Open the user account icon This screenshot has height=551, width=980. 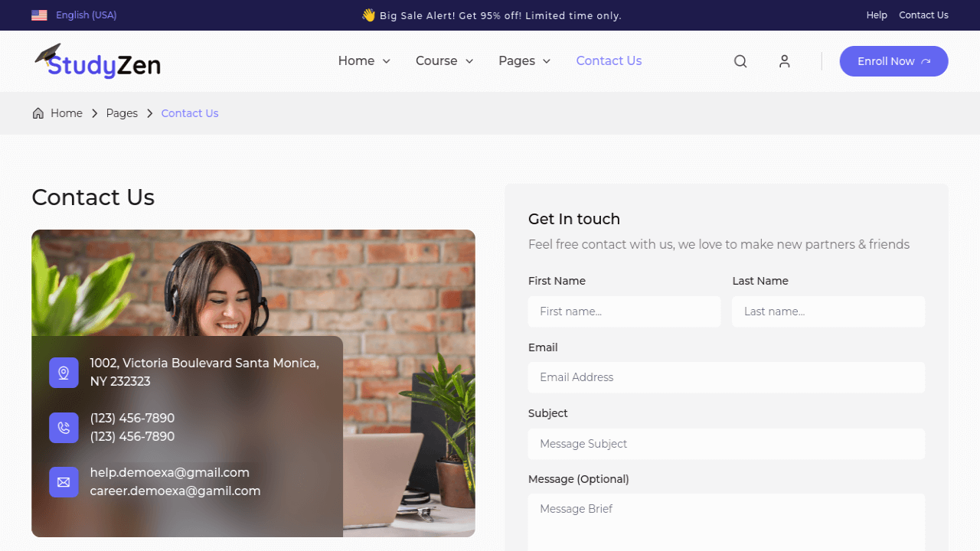tap(784, 61)
